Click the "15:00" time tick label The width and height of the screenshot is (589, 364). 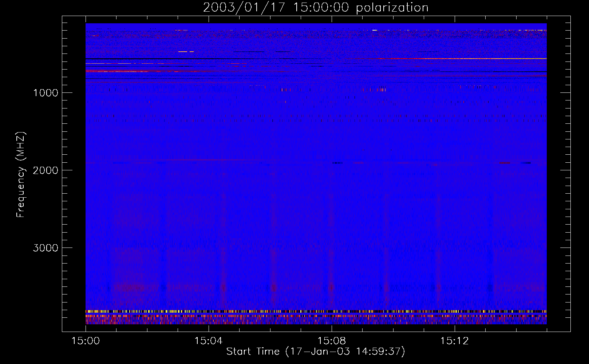pos(86,341)
